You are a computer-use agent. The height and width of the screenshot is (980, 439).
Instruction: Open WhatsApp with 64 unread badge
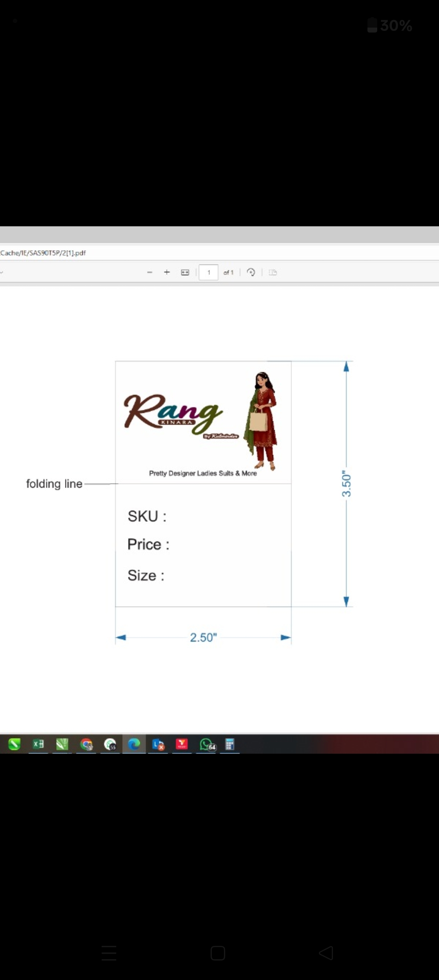[x=207, y=744]
